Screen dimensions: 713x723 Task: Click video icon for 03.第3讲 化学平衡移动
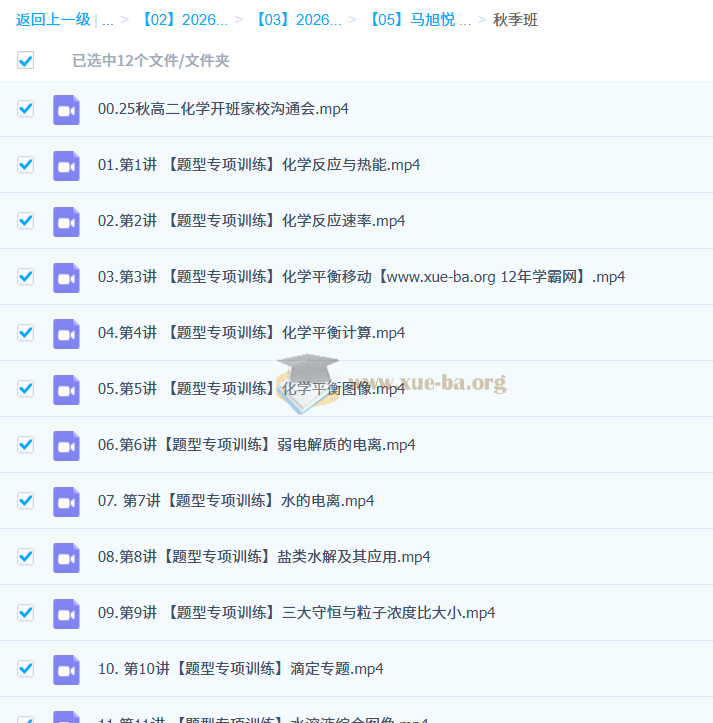pyautogui.click(x=66, y=277)
